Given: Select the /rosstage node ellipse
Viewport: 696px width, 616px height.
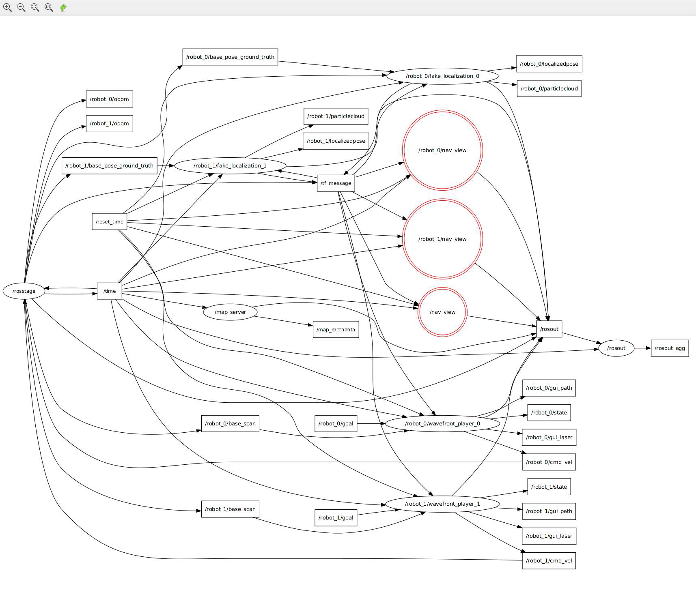Looking at the screenshot, I should 24,291.
